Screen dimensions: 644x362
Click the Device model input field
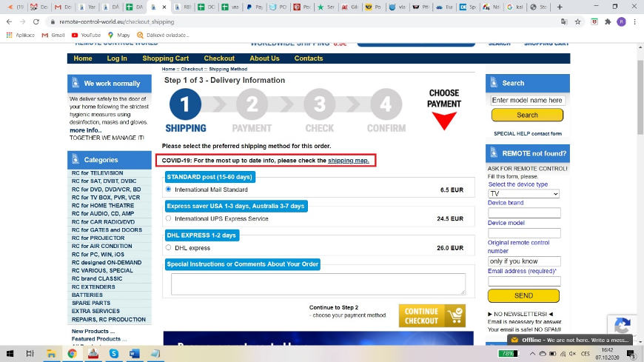pyautogui.click(x=524, y=233)
